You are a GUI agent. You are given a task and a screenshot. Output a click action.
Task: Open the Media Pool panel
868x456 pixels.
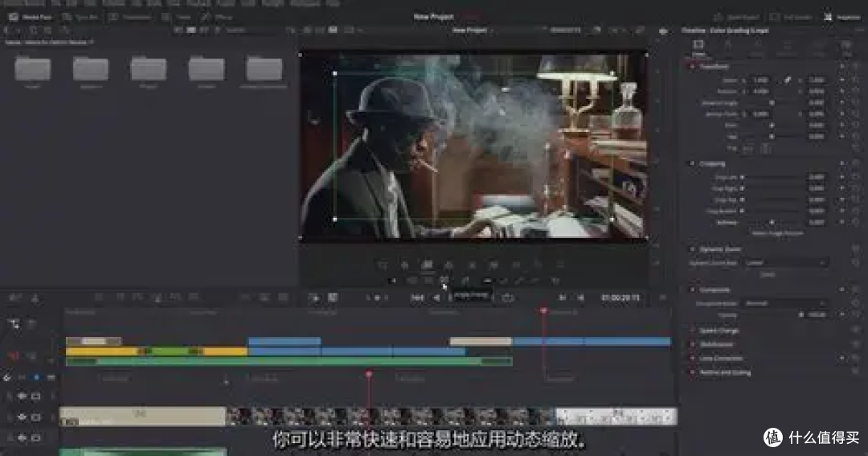point(31,17)
